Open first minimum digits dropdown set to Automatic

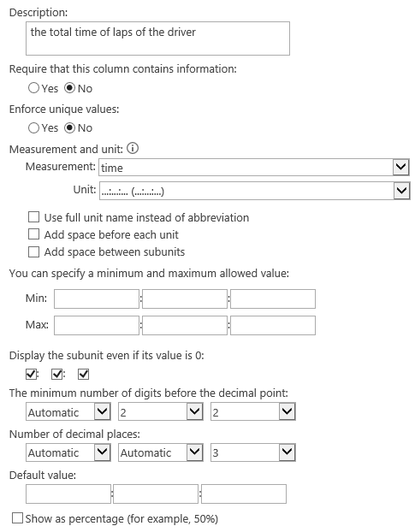coord(68,411)
